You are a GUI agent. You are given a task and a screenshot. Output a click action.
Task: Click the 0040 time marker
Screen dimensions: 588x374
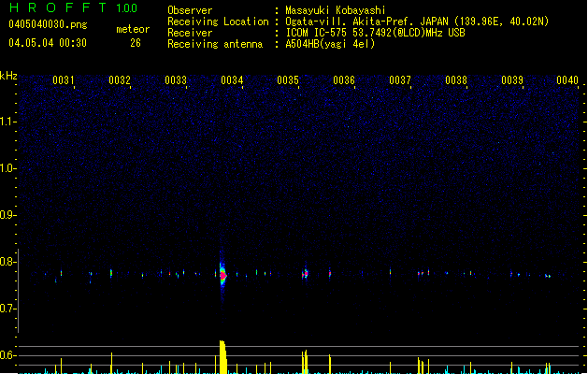pos(567,80)
